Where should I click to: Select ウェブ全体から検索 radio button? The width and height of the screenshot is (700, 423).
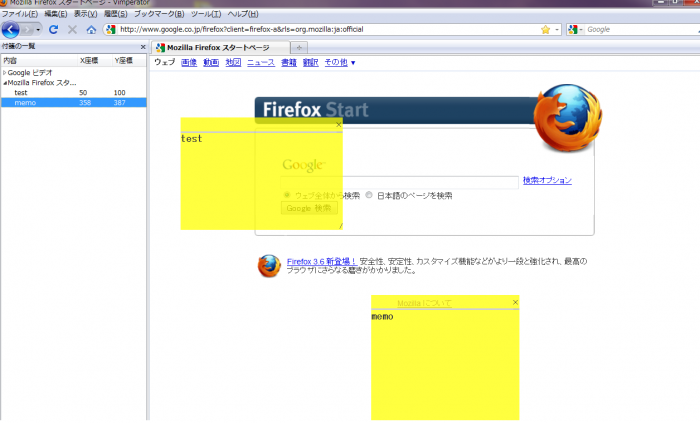tap(287, 195)
